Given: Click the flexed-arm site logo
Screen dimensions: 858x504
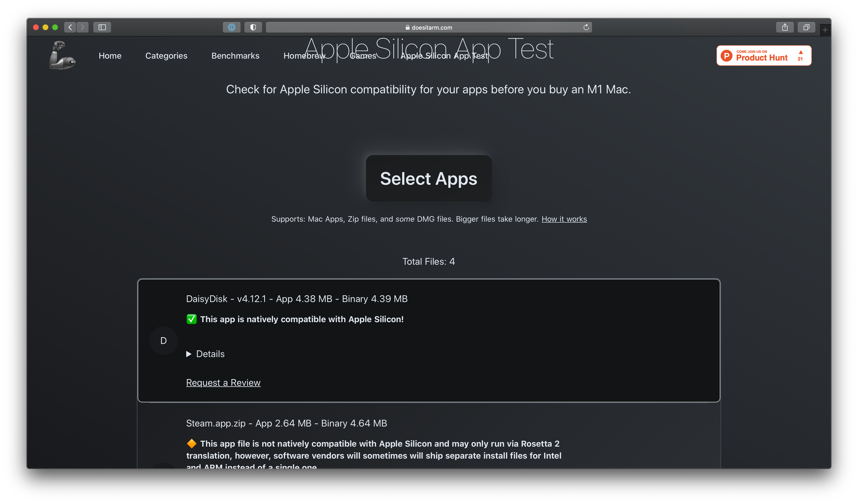Looking at the screenshot, I should coord(63,55).
